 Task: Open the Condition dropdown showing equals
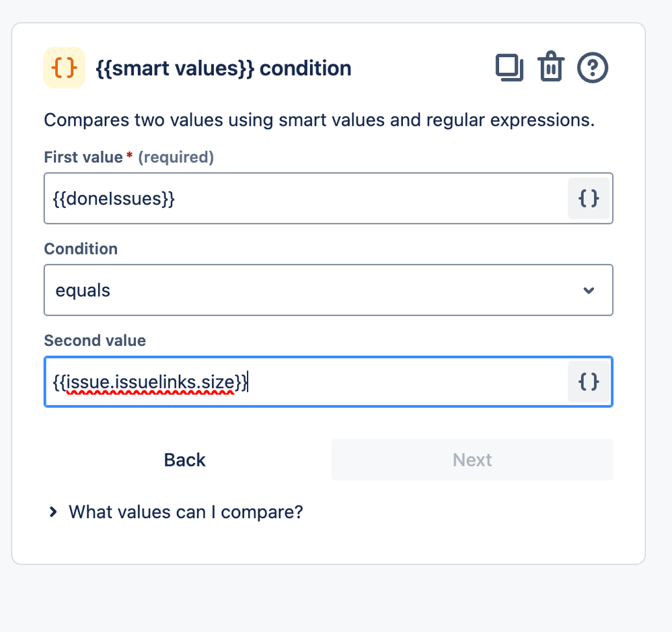coord(328,290)
